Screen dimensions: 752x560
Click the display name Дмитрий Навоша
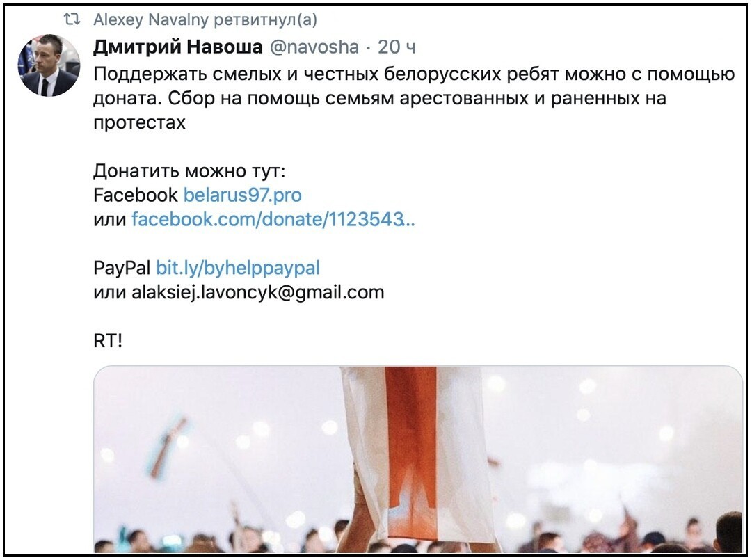pyautogui.click(x=178, y=47)
